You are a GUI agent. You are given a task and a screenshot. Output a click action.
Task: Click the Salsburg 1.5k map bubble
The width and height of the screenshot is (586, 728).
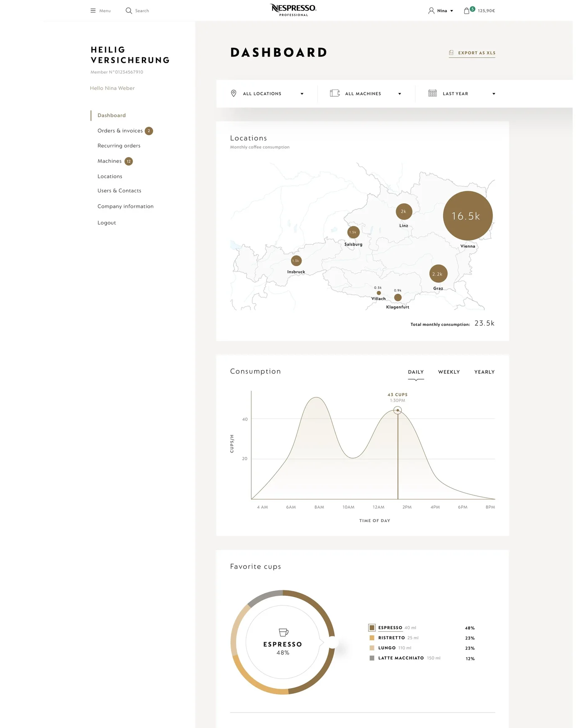[x=353, y=232]
